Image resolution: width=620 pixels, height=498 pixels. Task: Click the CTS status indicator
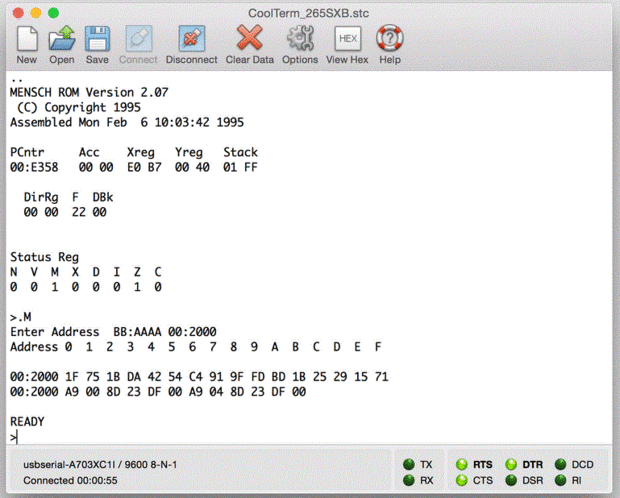461,480
